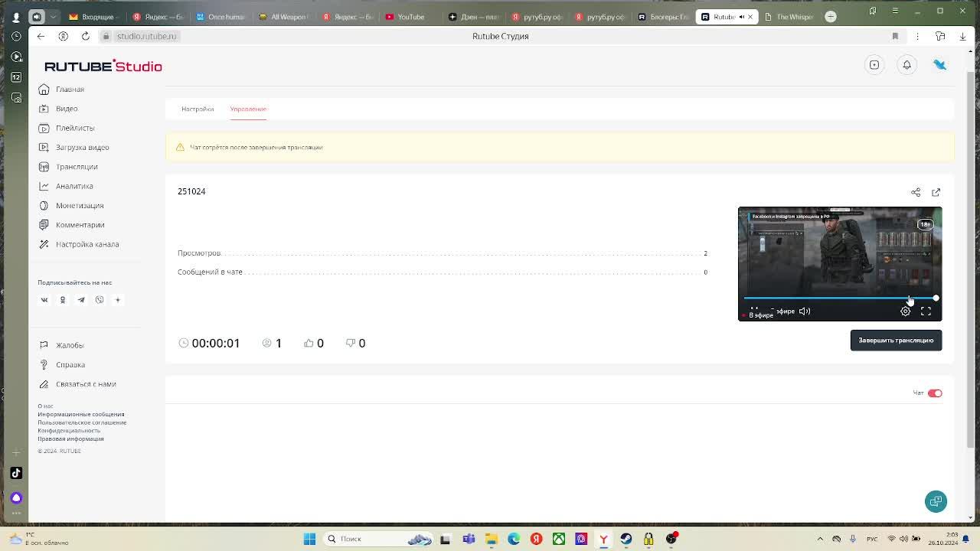
Task: Open Плейлисты from the sidebar
Action: pos(67,128)
